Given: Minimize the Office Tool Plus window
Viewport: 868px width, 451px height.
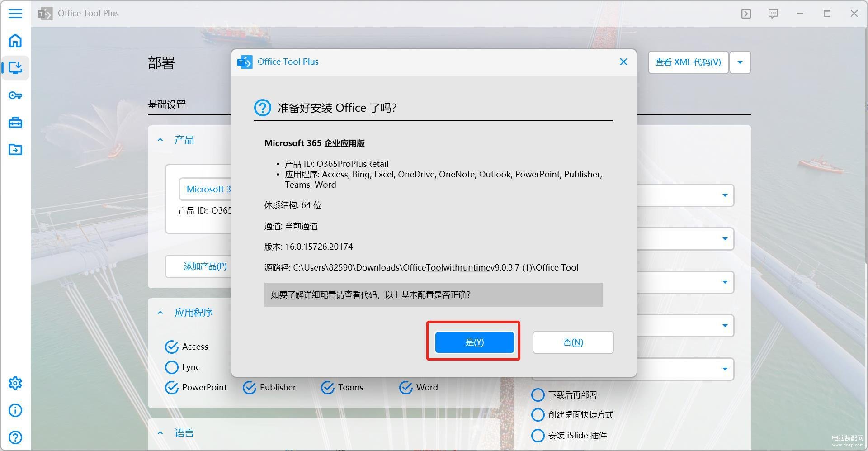Looking at the screenshot, I should coord(800,14).
